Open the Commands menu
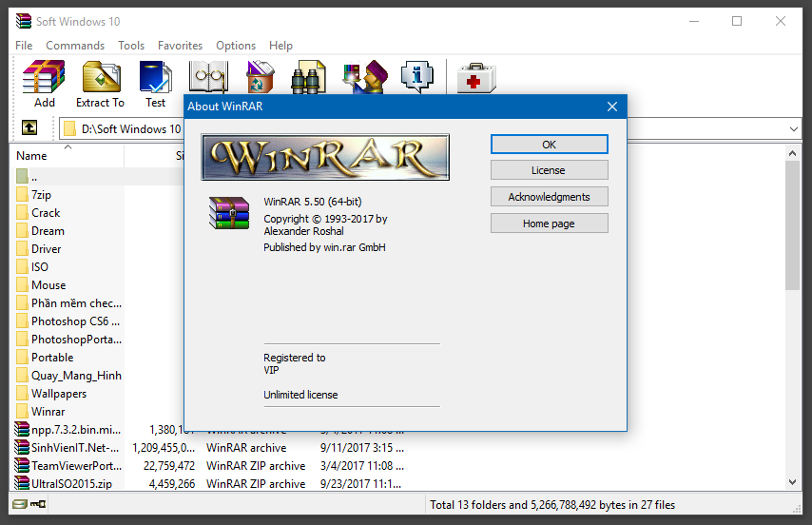812x525 pixels. [75, 46]
